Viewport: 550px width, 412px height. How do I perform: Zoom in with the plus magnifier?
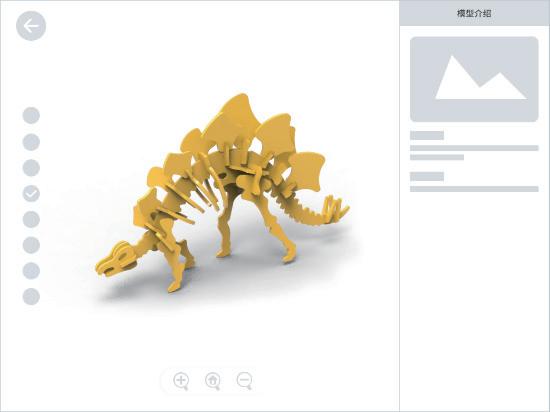[181, 380]
